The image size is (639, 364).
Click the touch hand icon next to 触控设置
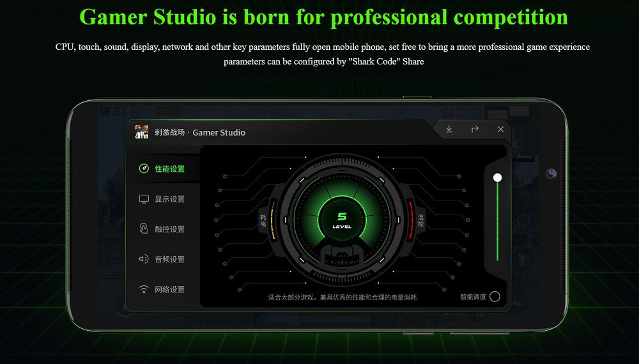click(x=144, y=229)
